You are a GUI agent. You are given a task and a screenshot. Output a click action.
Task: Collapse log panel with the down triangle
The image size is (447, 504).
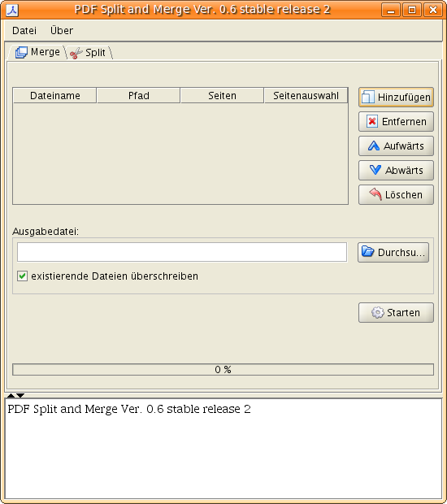pyautogui.click(x=20, y=395)
